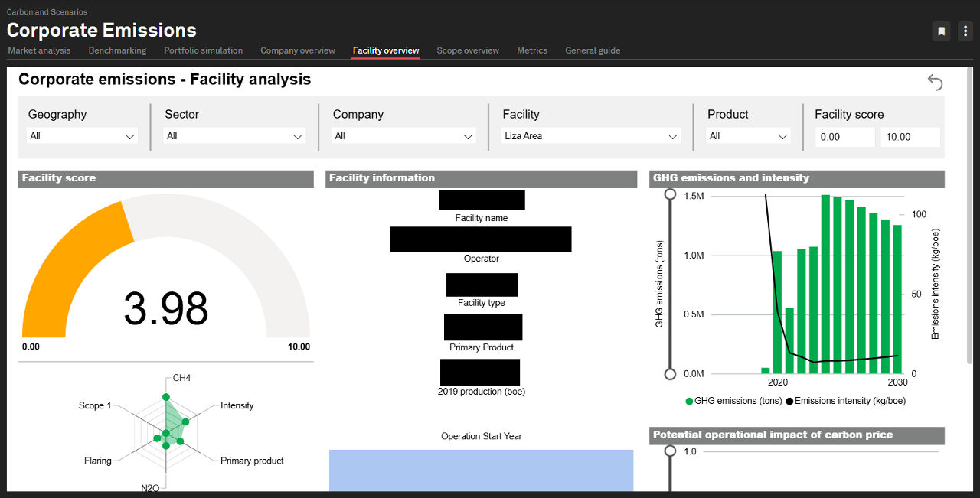
Task: Open the Facility dropdown showing Liza Area
Action: tap(590, 136)
